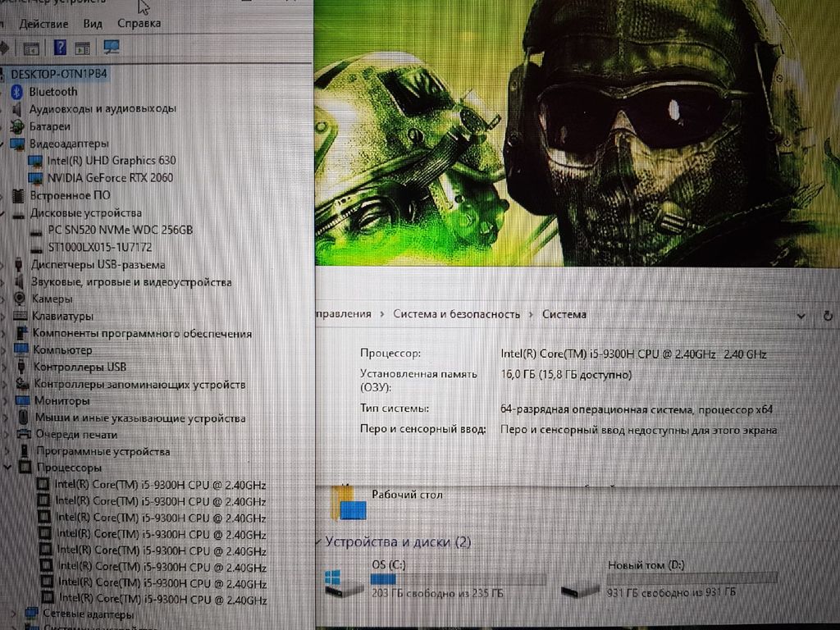Click the Scan for hardware changes monitor icon
Image resolution: width=840 pixels, height=630 pixels.
(x=112, y=48)
